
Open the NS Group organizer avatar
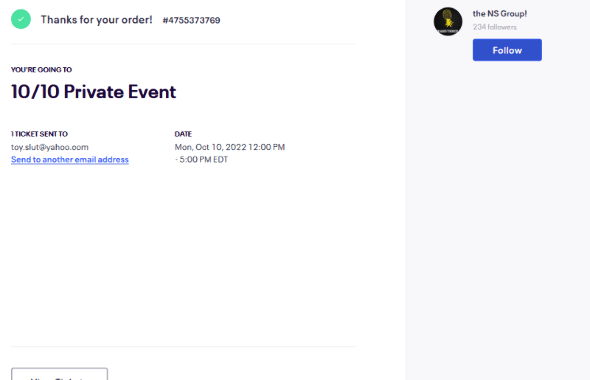(x=448, y=21)
